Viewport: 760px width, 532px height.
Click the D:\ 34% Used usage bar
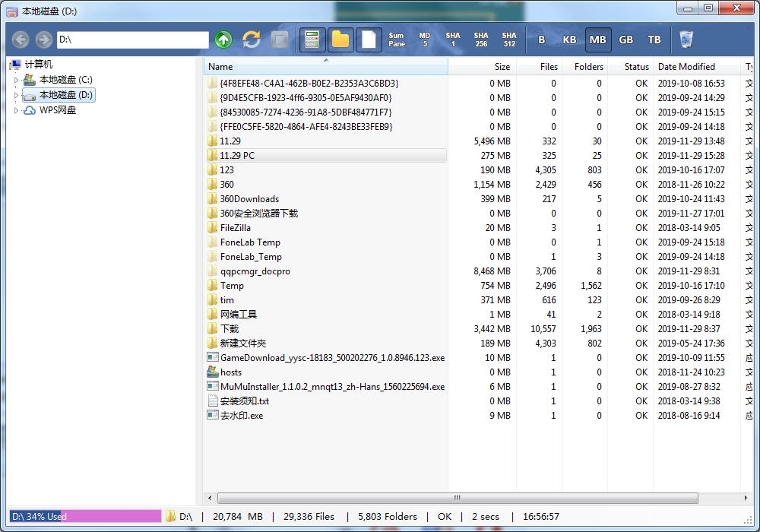[85, 517]
